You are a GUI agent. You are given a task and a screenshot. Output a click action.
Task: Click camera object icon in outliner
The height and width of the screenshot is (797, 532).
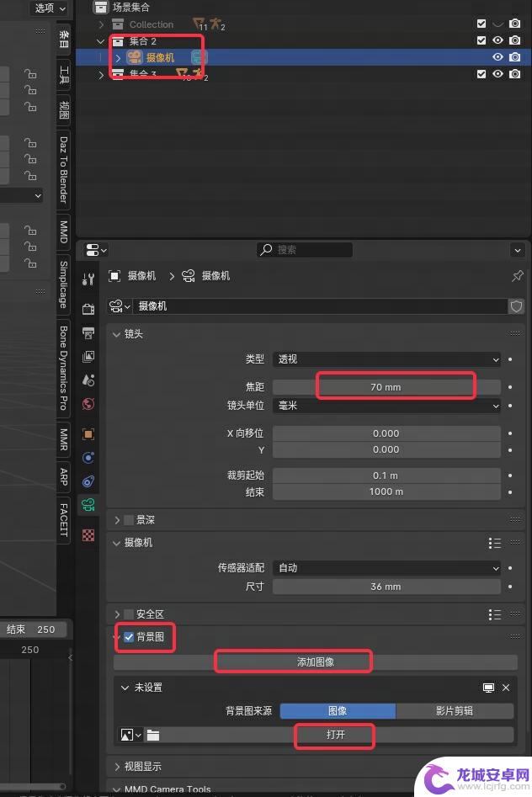tap(135, 57)
